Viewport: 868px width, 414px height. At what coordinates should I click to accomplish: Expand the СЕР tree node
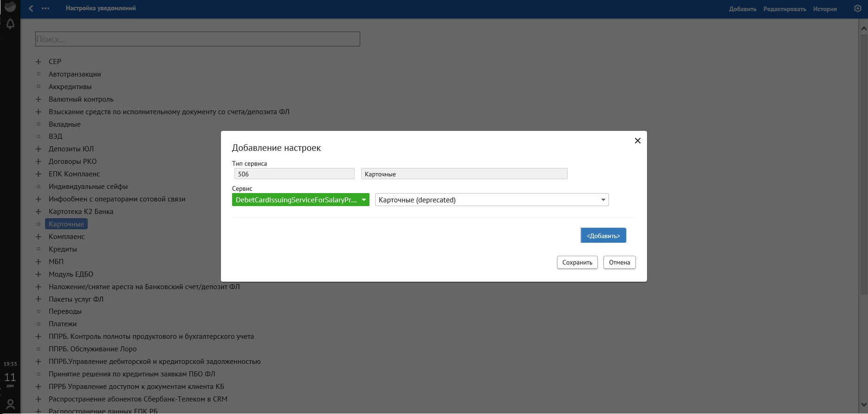point(39,62)
